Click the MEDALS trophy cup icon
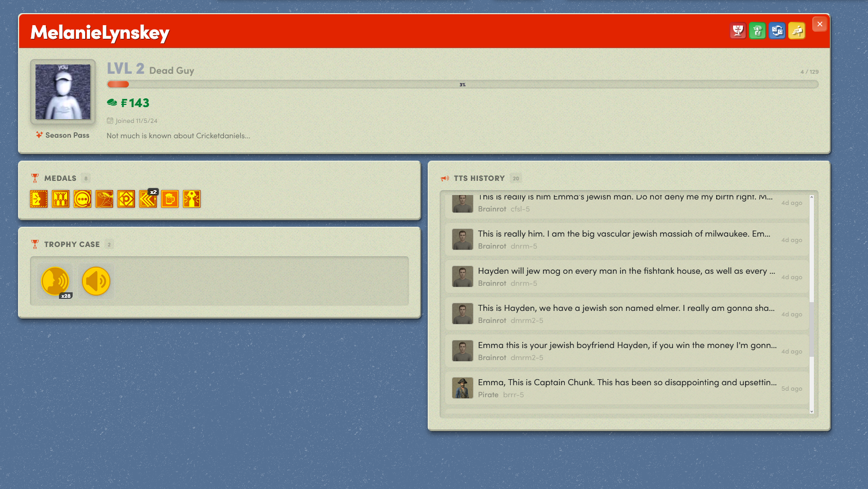This screenshot has width=868, height=489. [x=35, y=178]
